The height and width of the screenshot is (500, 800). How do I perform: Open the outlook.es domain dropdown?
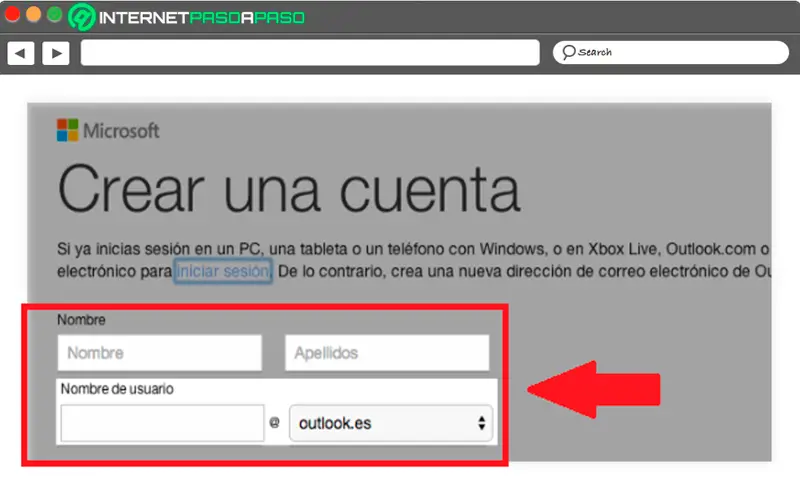[x=391, y=423]
